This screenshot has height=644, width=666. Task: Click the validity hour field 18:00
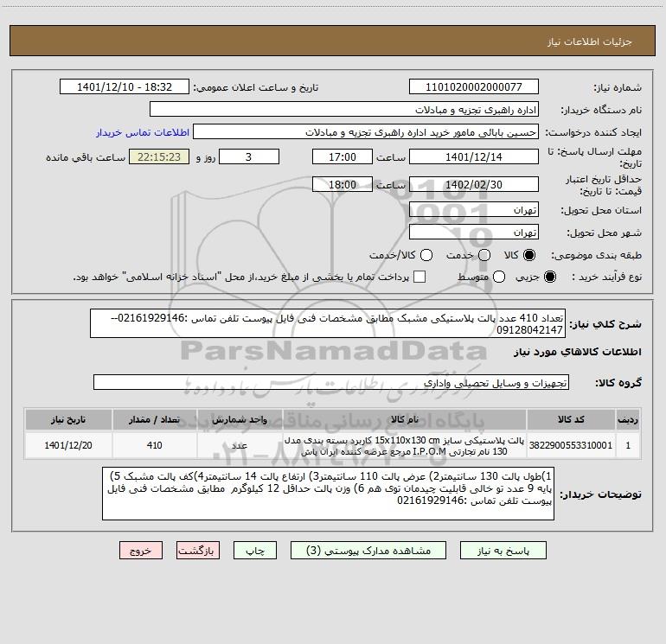click(x=343, y=185)
